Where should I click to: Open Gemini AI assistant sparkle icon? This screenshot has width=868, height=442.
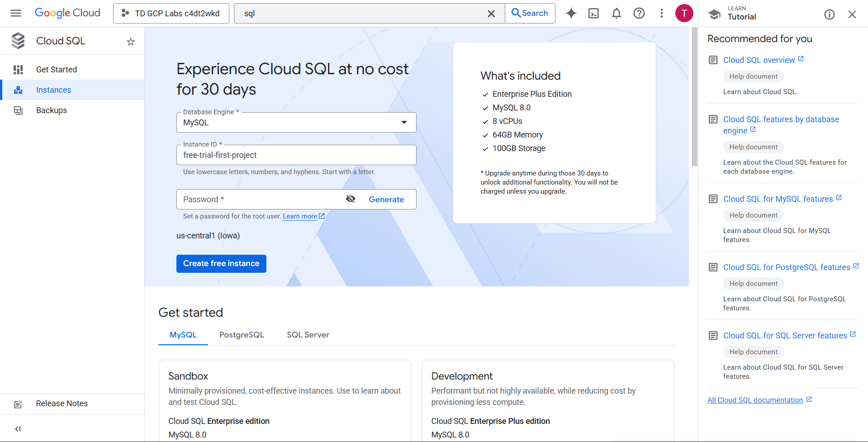tap(571, 14)
